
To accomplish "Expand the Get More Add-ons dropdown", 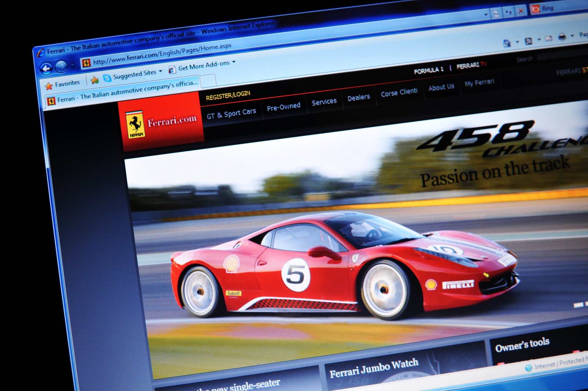I will point(234,62).
